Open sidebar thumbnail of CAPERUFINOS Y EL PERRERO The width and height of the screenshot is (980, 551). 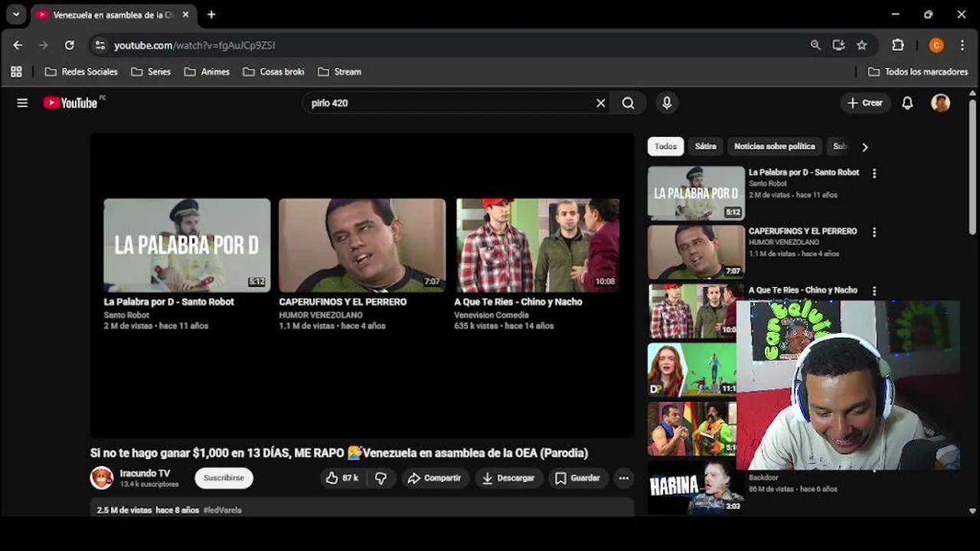tap(696, 252)
